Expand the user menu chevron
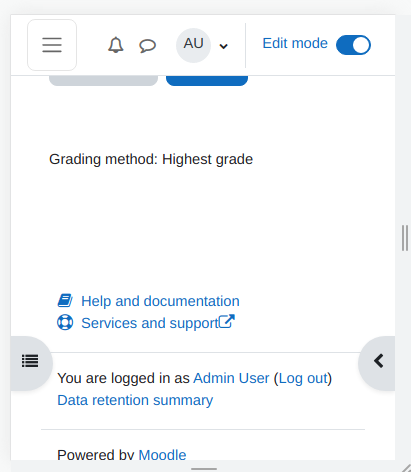This screenshot has width=411, height=472. [x=223, y=46]
